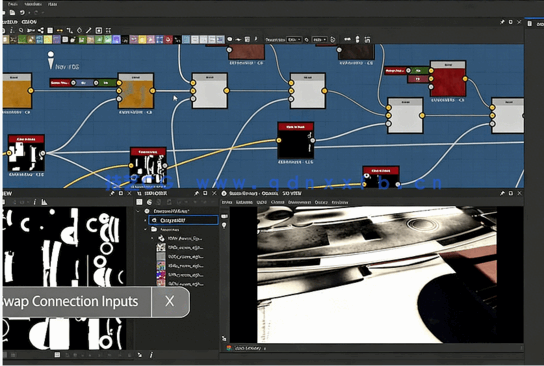Open the Materials menu in the 3D view
This screenshot has height=366, width=544.
pyautogui.click(x=244, y=202)
